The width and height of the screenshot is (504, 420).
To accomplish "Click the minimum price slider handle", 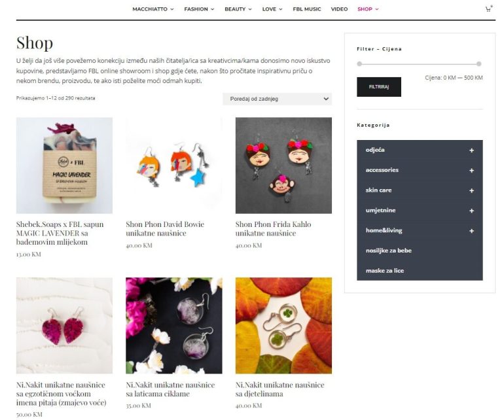I will (359, 63).
